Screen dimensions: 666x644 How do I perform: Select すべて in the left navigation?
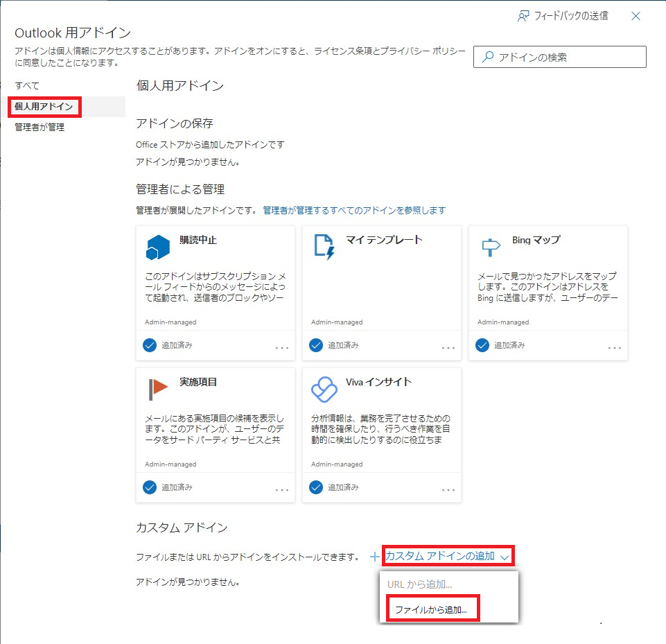coord(27,85)
